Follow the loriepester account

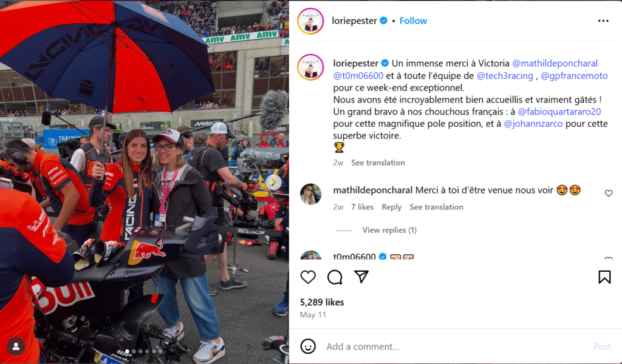413,21
